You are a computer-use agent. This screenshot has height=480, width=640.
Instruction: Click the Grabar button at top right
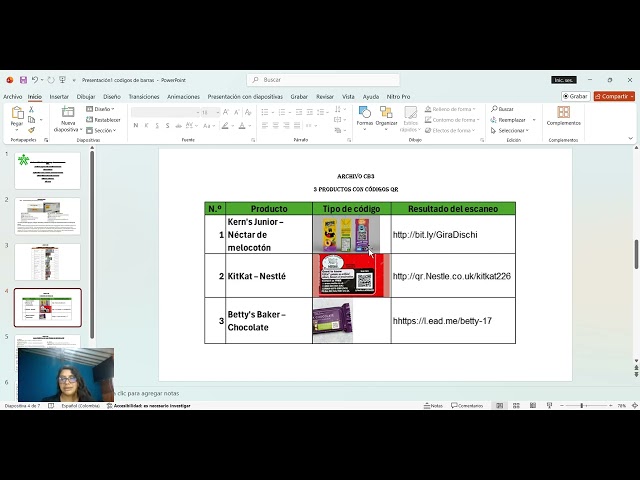(x=576, y=96)
